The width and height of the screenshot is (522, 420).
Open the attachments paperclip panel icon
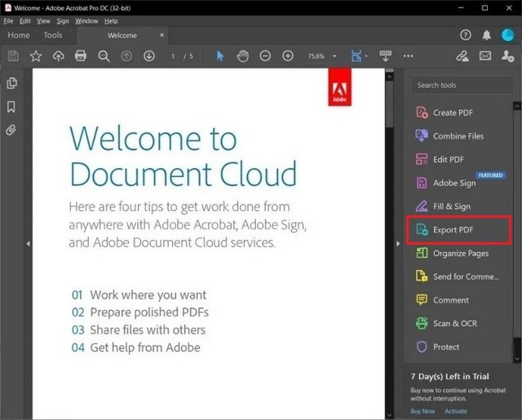click(11, 130)
